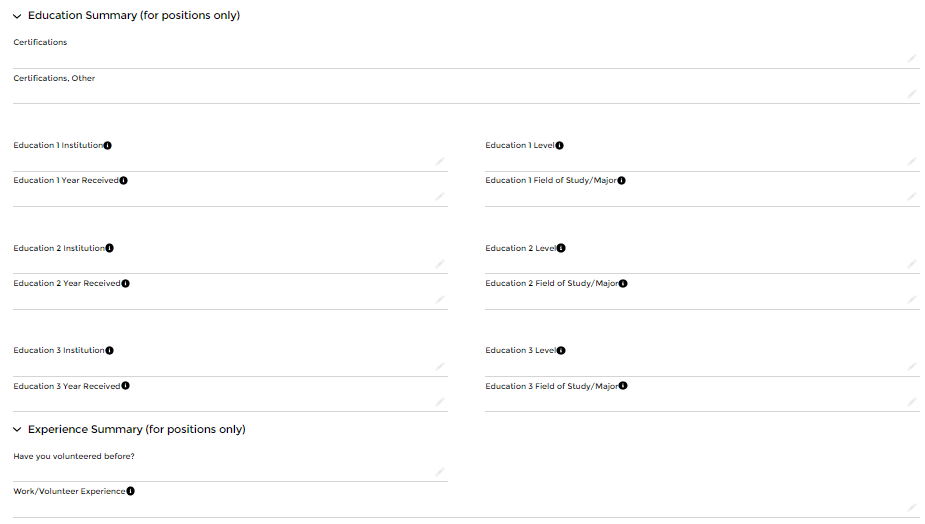The image size is (925, 524).
Task: Click pencil edit icon for Certifications field
Action: 912,59
